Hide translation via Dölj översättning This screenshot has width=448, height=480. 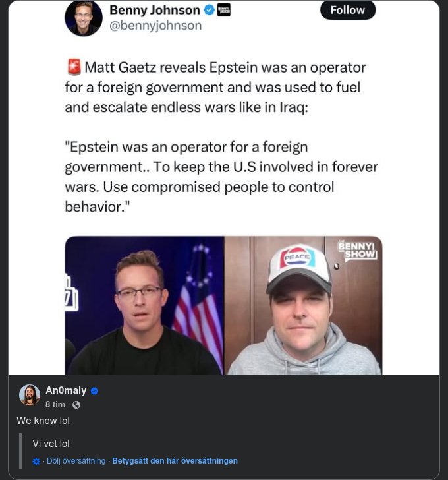click(76, 461)
